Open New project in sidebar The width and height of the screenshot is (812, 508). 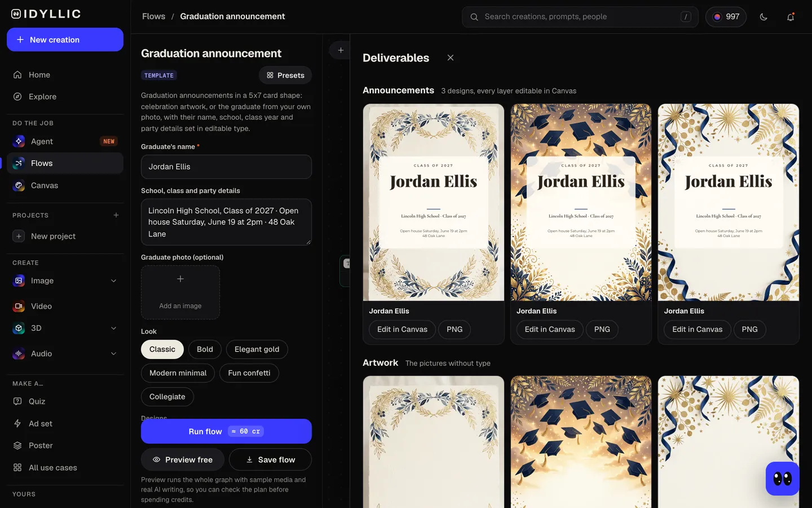(x=65, y=236)
